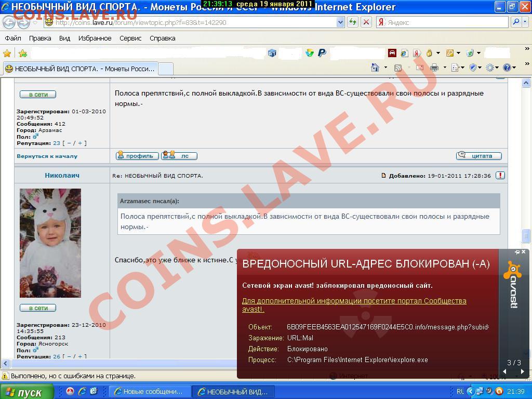Go back using the browser Back arrow

coord(9,23)
